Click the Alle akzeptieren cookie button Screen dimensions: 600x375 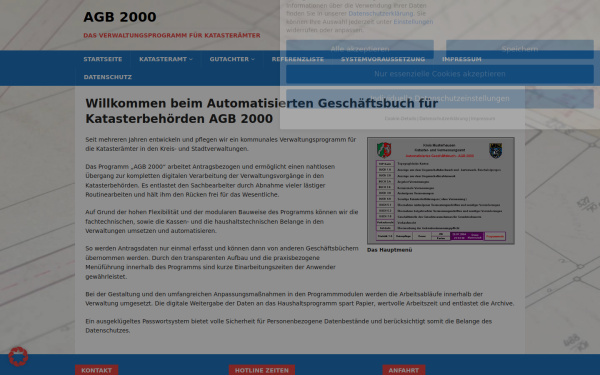tap(360, 49)
